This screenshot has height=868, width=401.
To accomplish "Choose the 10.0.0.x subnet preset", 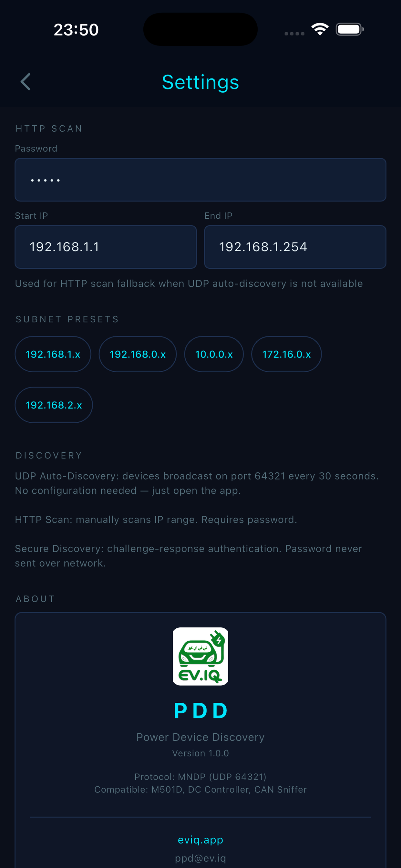I will pos(214,354).
